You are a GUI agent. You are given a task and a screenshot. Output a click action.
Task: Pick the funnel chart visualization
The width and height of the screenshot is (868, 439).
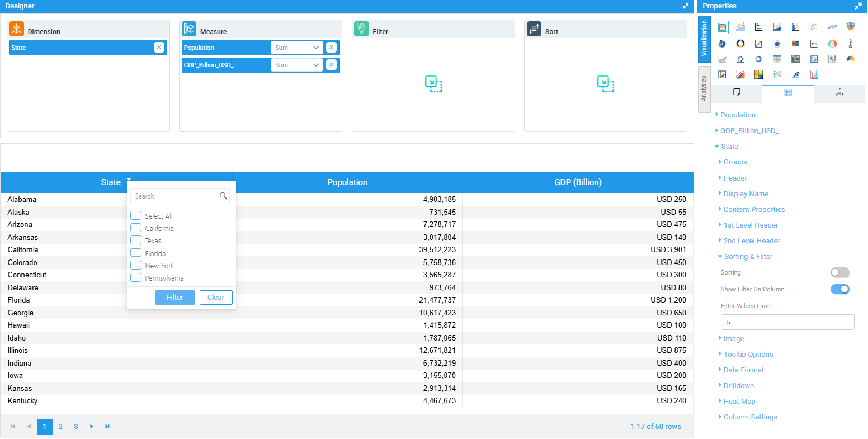click(850, 27)
